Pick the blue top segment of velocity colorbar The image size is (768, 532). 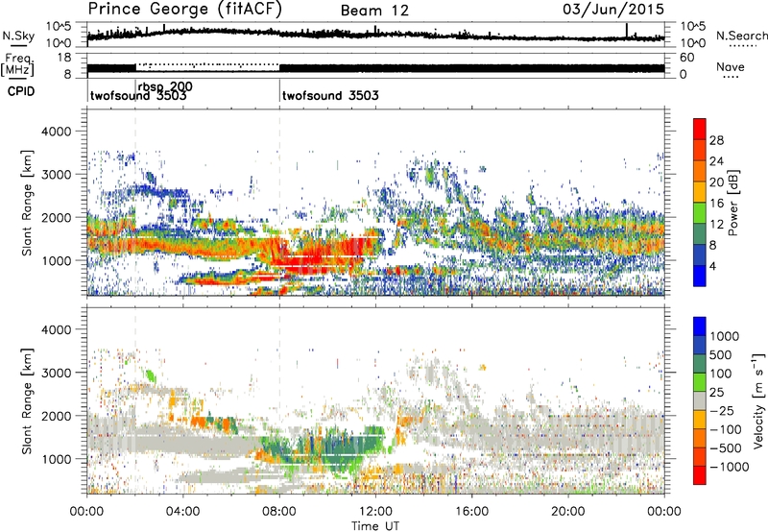[x=700, y=326]
